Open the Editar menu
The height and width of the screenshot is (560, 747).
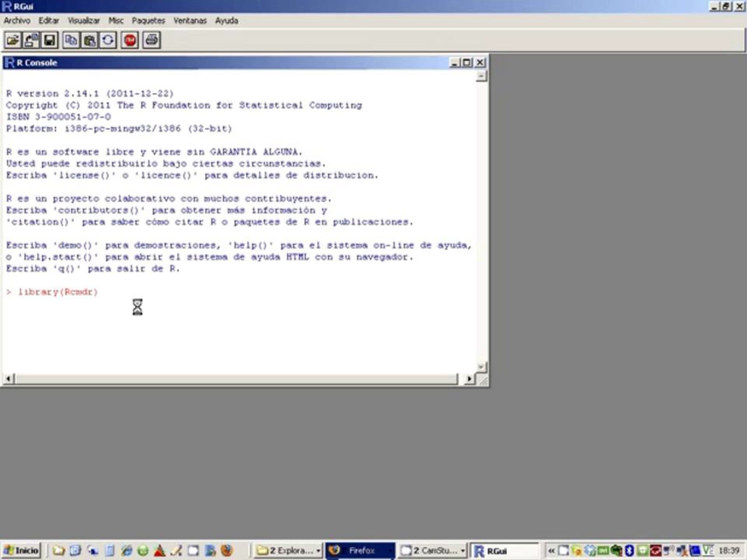coord(49,21)
